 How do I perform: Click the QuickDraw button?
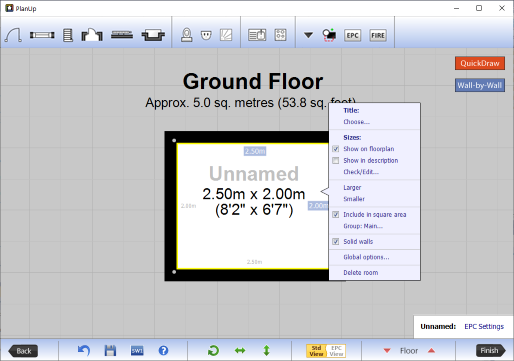point(480,63)
